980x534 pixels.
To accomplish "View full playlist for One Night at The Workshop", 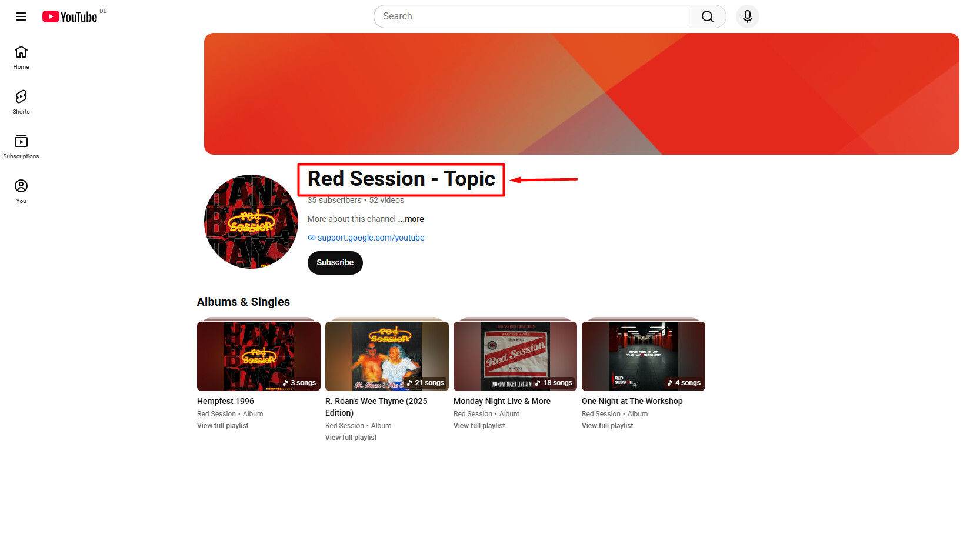I will (x=608, y=426).
